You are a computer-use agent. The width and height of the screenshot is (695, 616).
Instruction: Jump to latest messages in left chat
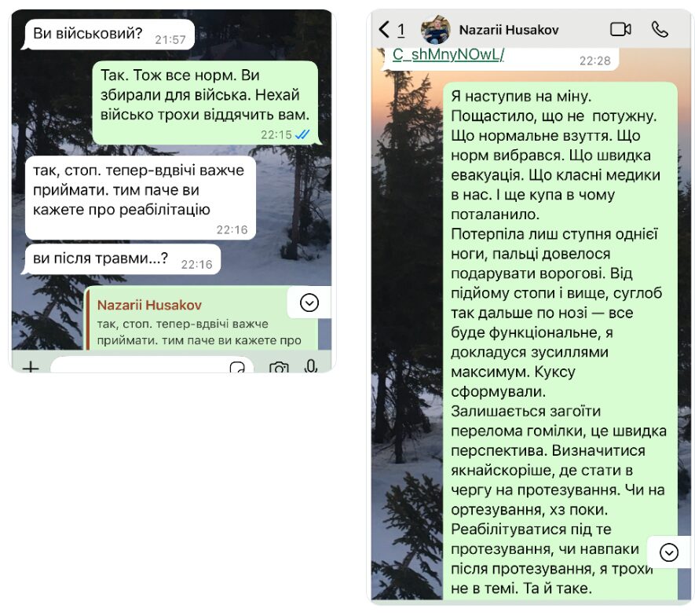tap(309, 303)
